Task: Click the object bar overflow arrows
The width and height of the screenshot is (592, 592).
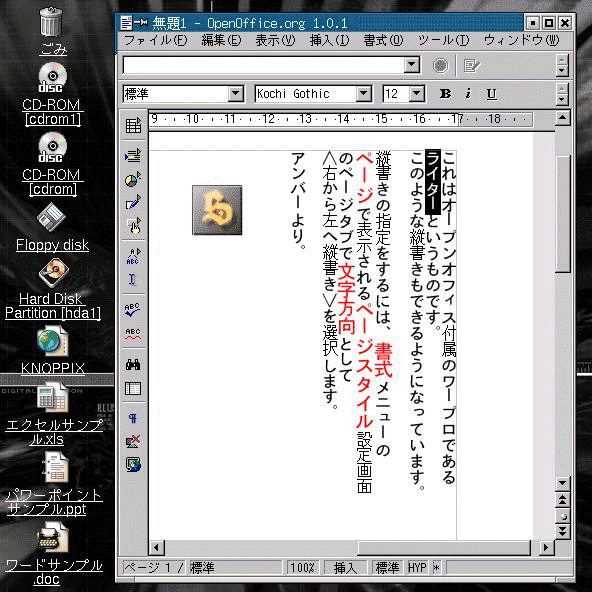Action: [x=562, y=94]
